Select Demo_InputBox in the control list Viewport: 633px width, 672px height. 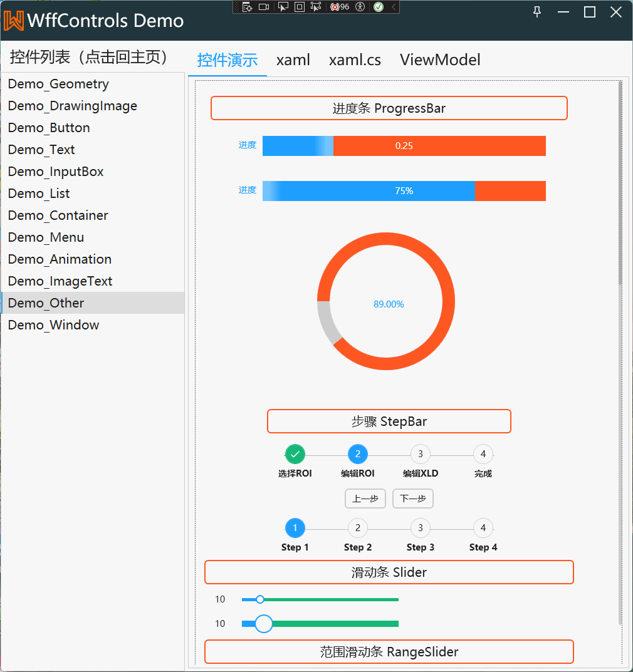(x=93, y=171)
